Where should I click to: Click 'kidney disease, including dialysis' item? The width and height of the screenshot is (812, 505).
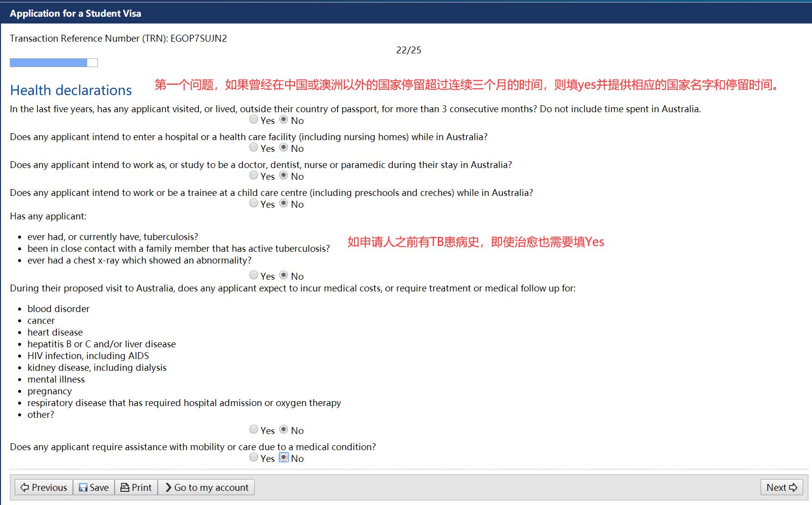point(97,367)
